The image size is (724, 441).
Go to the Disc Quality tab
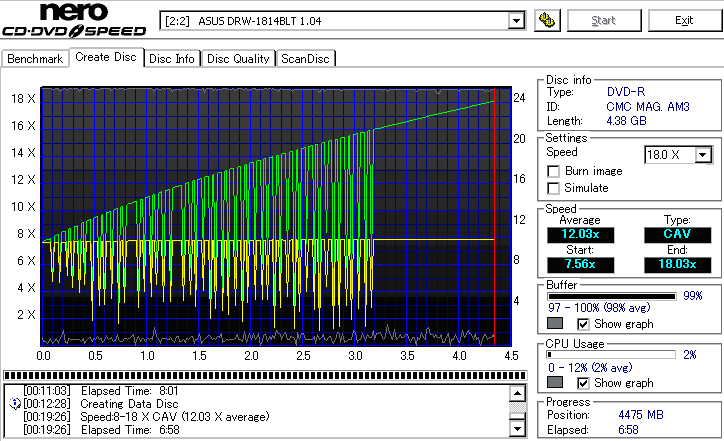coord(238,59)
